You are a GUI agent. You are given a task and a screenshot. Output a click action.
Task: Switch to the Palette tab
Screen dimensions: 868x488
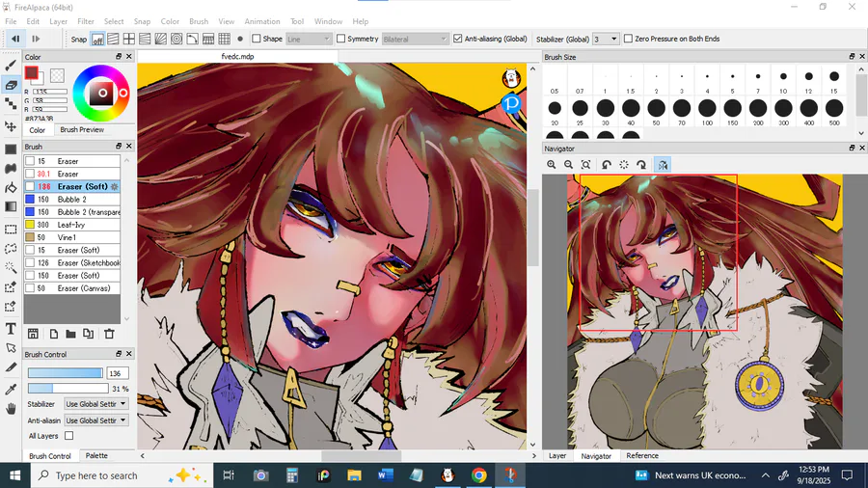point(96,455)
